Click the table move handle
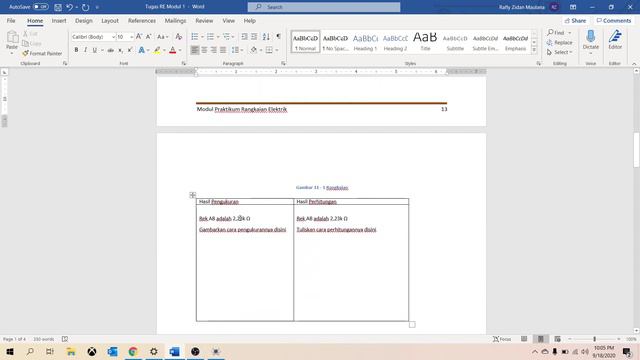The width and height of the screenshot is (640, 360). pos(193,195)
